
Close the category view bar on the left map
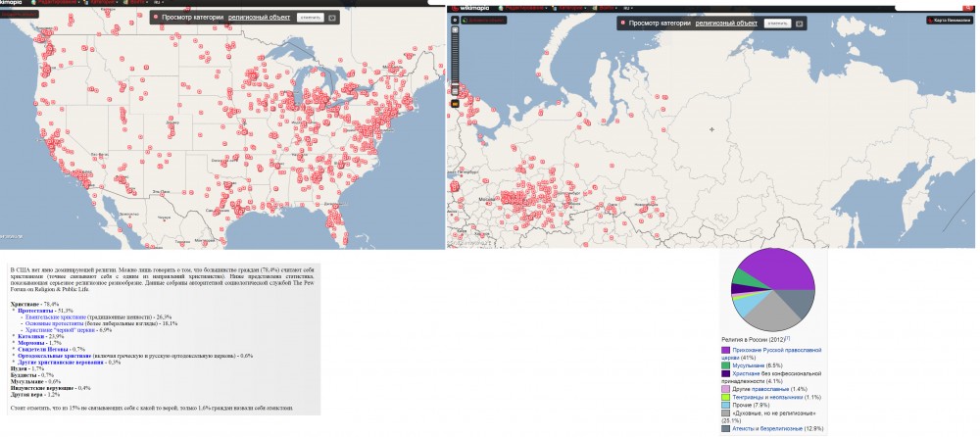[331, 18]
